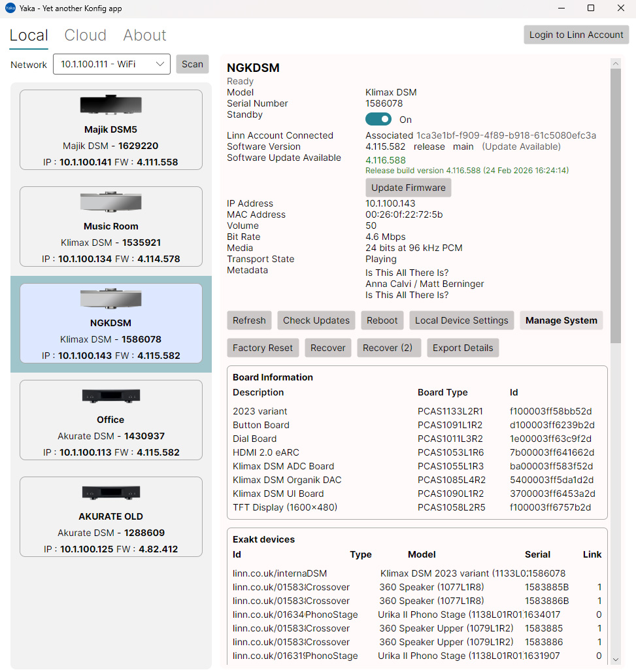Go to the Local tab

click(29, 35)
